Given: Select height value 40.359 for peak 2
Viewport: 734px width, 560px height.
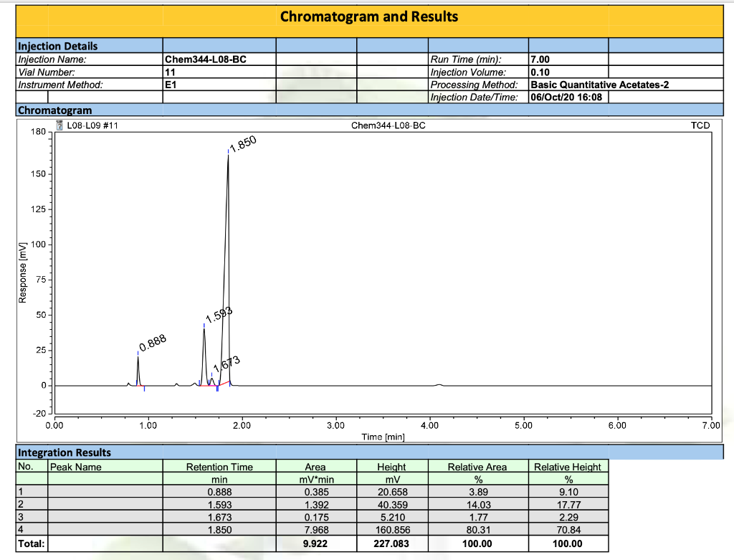Looking at the screenshot, I should [x=392, y=505].
